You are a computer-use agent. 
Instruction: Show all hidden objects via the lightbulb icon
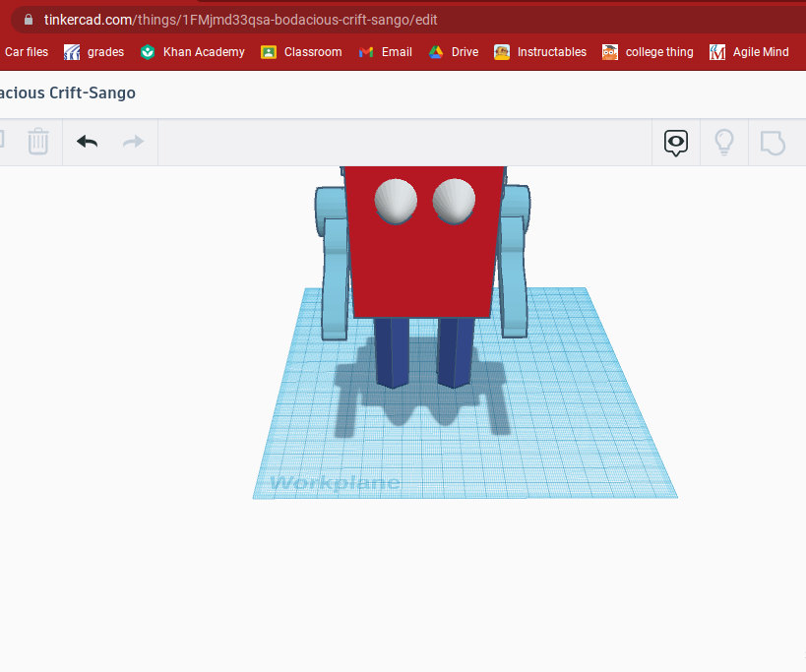tap(724, 142)
